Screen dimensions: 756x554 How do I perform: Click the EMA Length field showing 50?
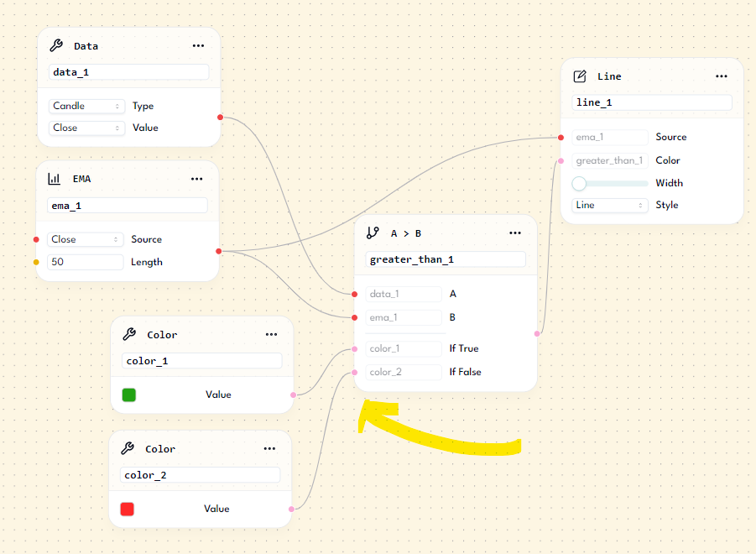(x=86, y=262)
